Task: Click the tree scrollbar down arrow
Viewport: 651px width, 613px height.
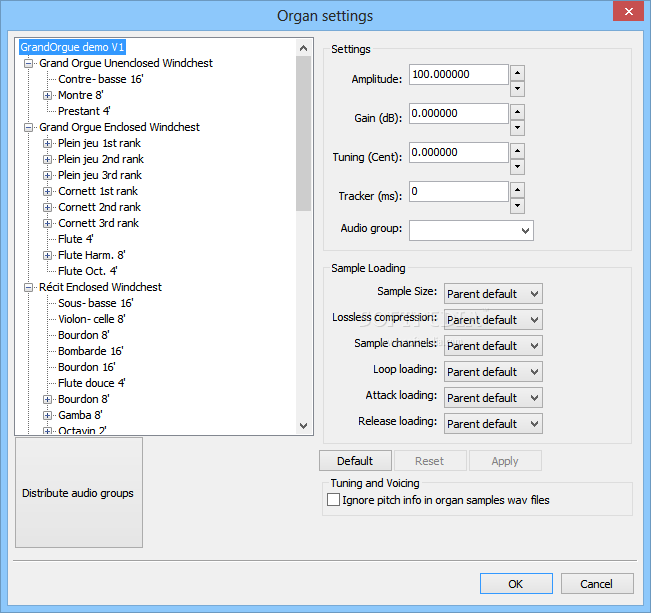Action: 303,426
